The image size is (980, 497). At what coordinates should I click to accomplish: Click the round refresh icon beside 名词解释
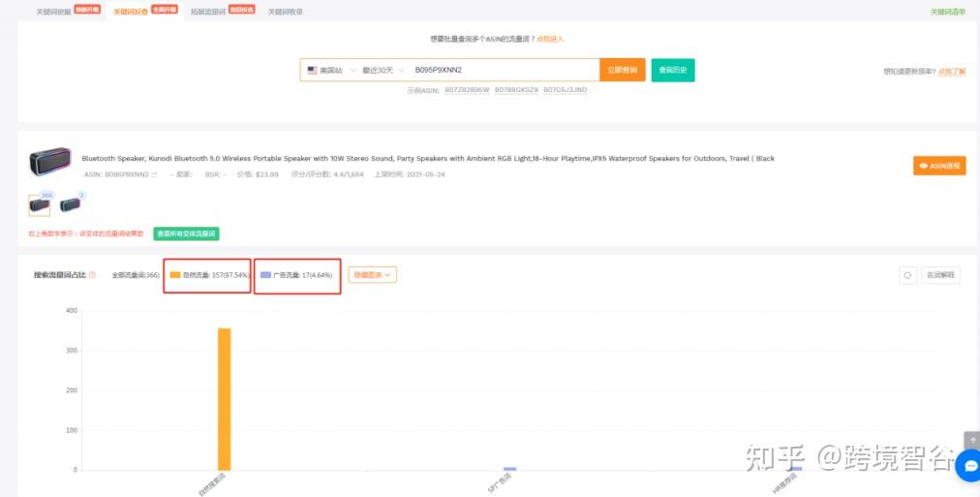(907, 275)
